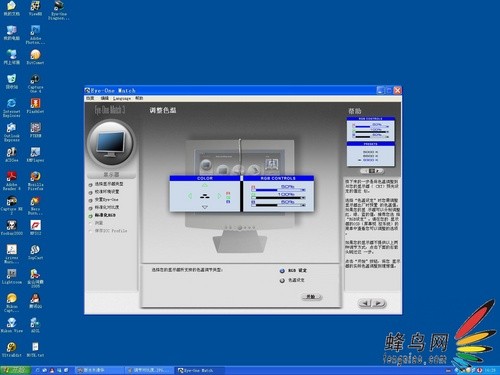Click the next arrow navigation button
The width and height of the screenshot is (500, 375).
(379, 303)
